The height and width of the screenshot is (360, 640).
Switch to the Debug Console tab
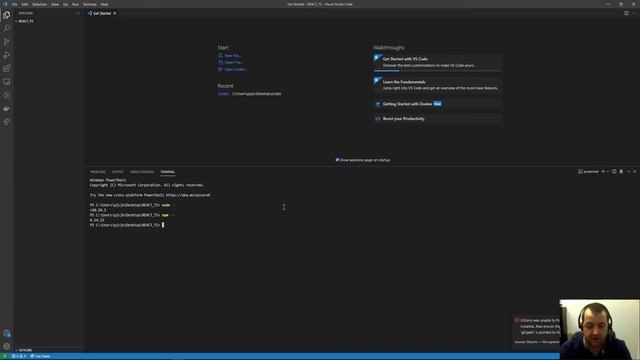click(142, 172)
